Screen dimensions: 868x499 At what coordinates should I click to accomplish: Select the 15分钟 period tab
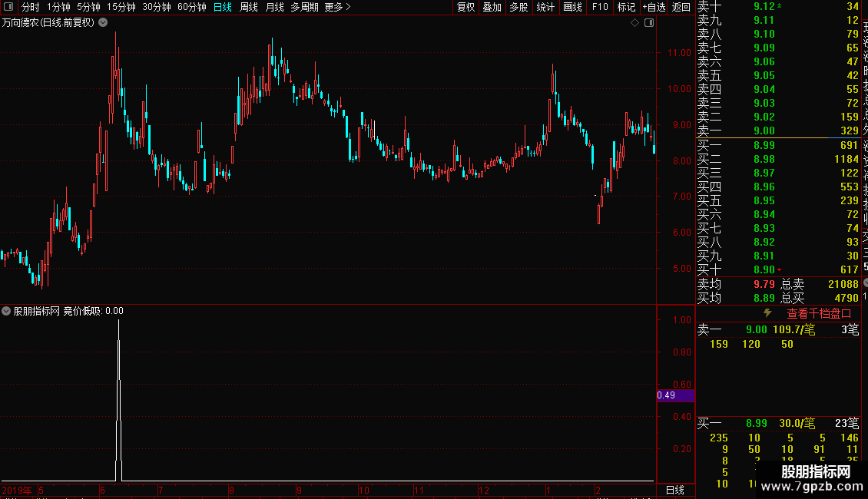pyautogui.click(x=121, y=7)
